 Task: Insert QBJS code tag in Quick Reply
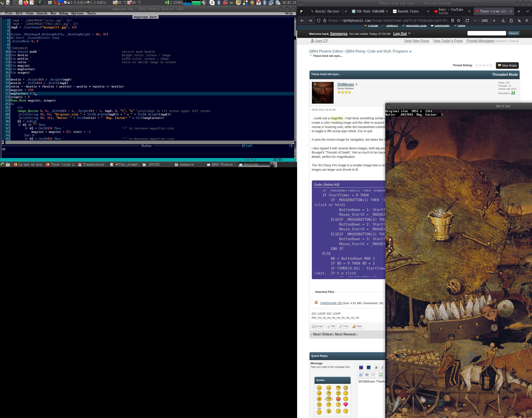click(368, 367)
